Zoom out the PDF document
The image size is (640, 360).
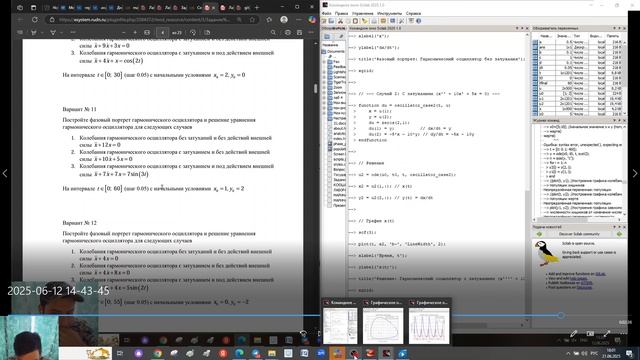tap(124, 32)
